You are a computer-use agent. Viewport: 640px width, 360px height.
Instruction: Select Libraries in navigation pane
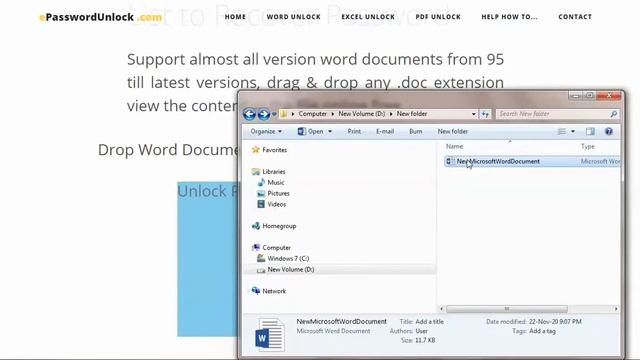(273, 171)
